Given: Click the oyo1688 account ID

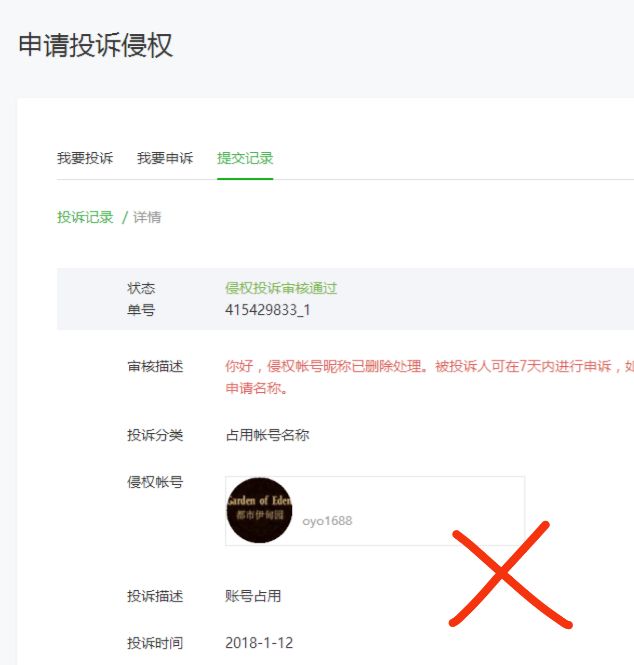Looking at the screenshot, I should [x=327, y=521].
